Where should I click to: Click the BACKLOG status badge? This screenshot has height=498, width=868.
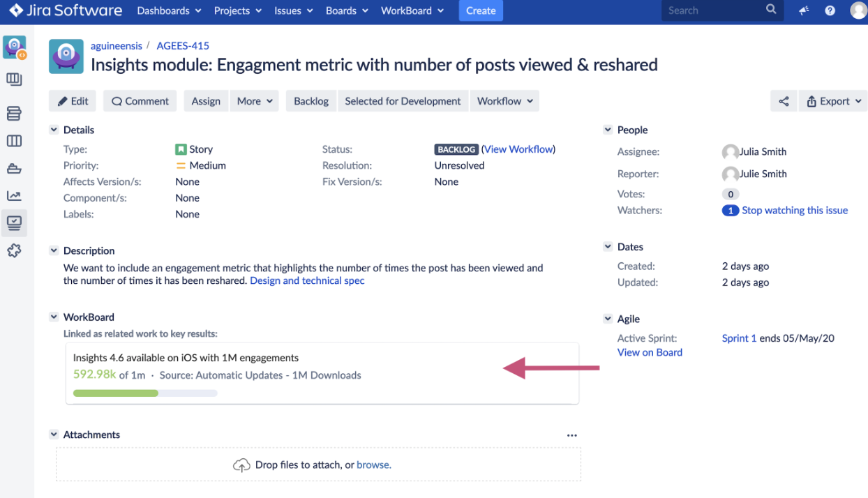coord(456,149)
